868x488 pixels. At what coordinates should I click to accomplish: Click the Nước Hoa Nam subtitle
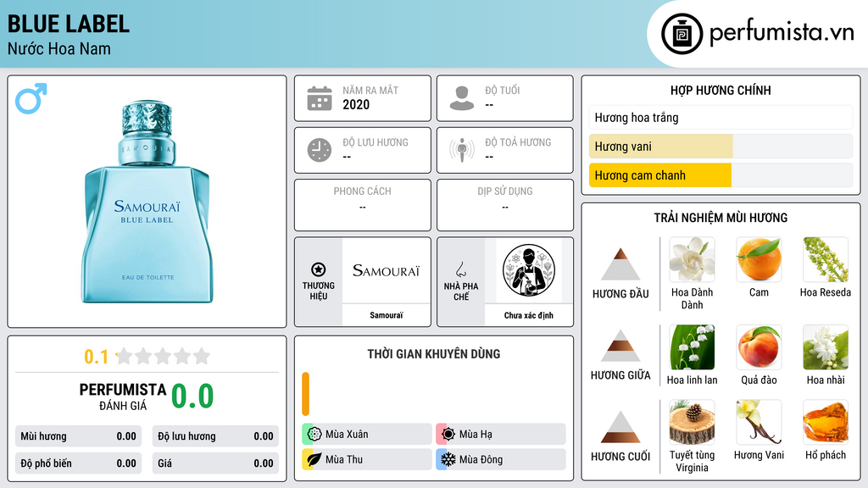pos(59,48)
